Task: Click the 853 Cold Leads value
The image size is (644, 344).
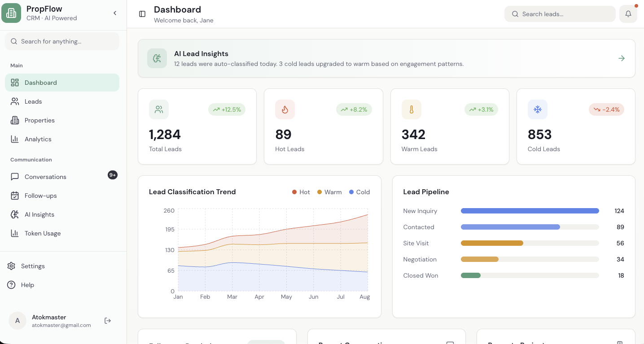Action: (x=539, y=135)
